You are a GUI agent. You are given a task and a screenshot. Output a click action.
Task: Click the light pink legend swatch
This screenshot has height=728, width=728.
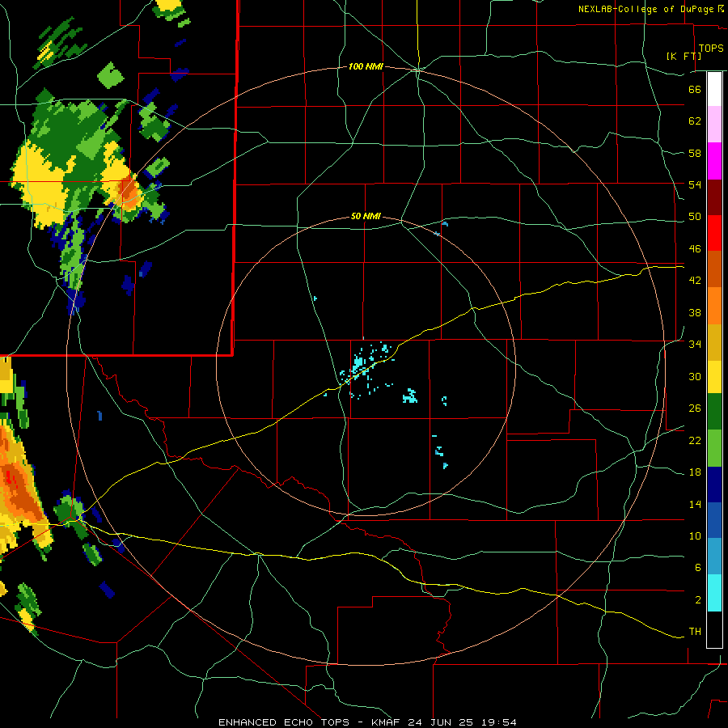tap(714, 124)
